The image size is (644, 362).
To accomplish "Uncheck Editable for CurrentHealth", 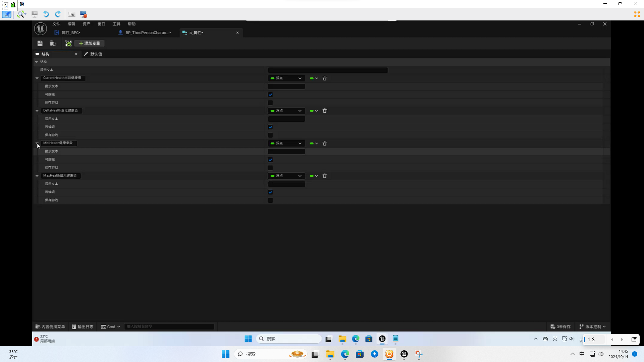I will 270,95.
